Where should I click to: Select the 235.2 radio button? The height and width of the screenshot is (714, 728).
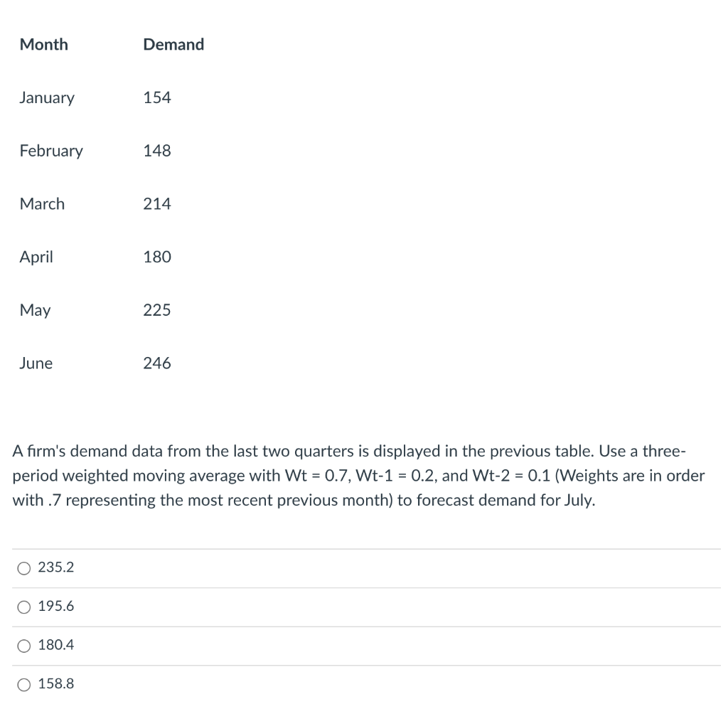point(25,568)
